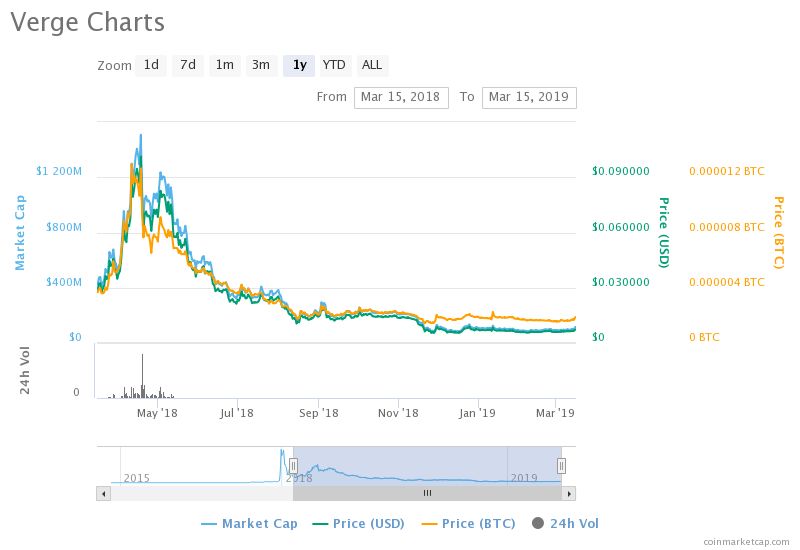Click the 0 BTC axis label

tap(704, 337)
